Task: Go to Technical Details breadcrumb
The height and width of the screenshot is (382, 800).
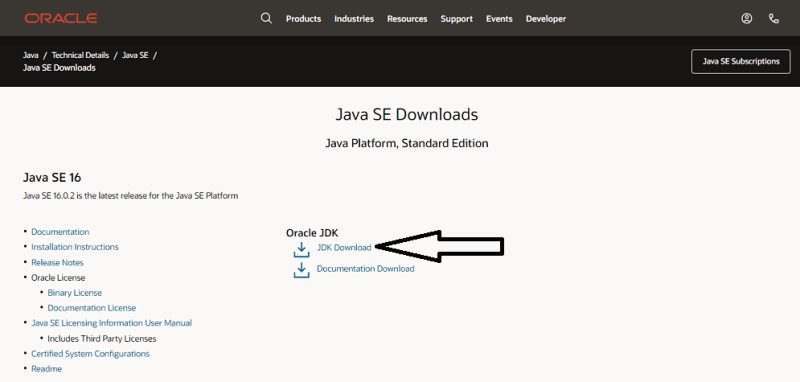Action: [x=80, y=55]
